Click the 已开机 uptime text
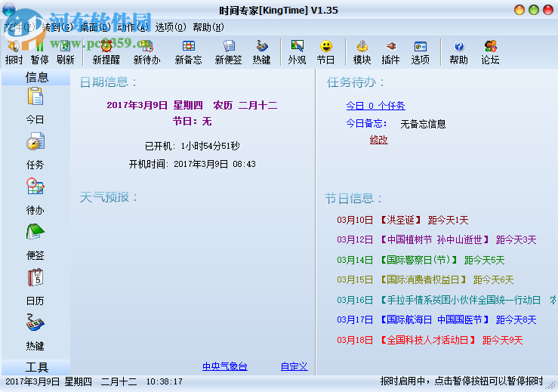Viewport: 558px width, 392px height. 193,146
